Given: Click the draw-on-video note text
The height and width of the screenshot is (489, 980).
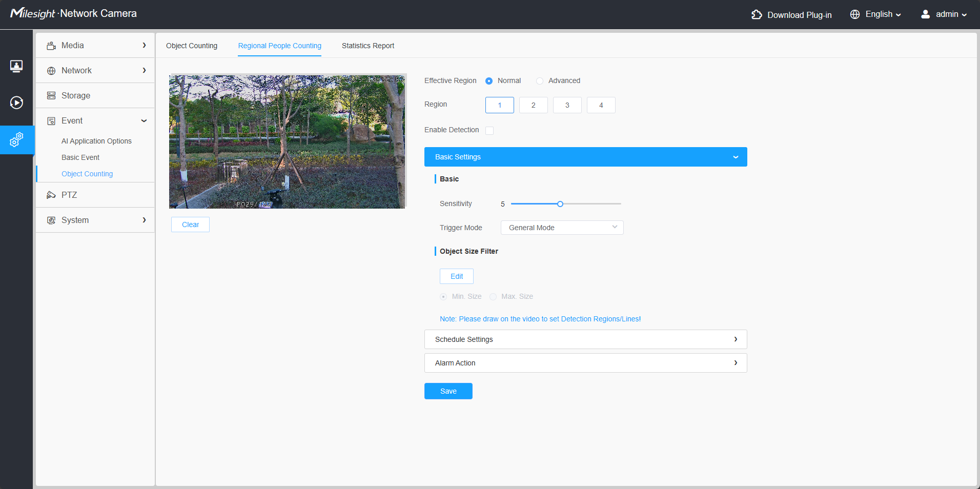Looking at the screenshot, I should 540,319.
